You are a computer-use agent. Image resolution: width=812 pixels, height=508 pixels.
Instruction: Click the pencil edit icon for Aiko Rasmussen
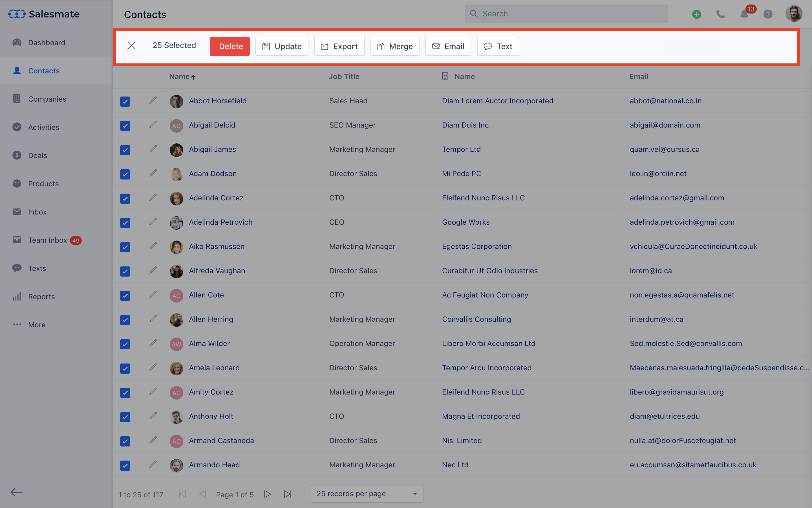point(153,246)
